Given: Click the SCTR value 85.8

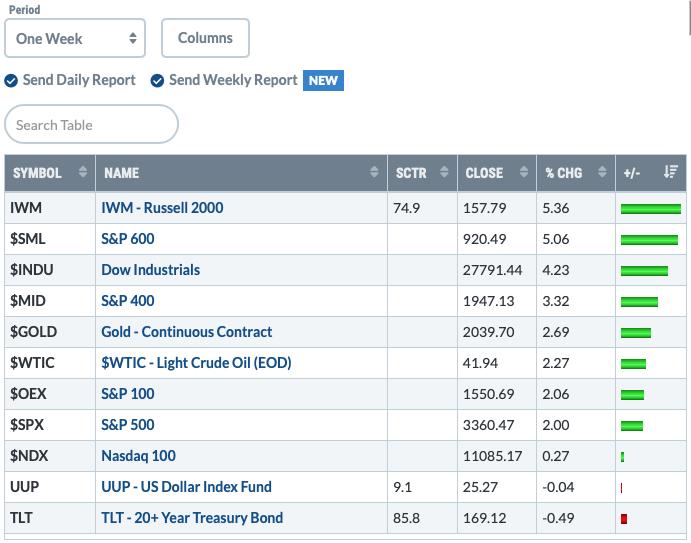Looking at the screenshot, I should (406, 518).
